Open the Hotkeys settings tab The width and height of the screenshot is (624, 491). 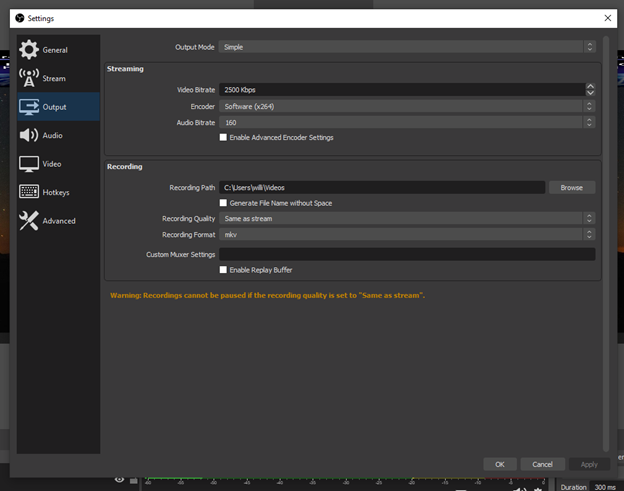click(x=56, y=193)
